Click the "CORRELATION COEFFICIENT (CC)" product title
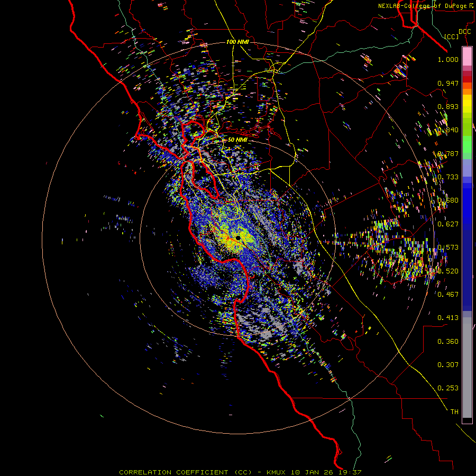 [x=186, y=472]
